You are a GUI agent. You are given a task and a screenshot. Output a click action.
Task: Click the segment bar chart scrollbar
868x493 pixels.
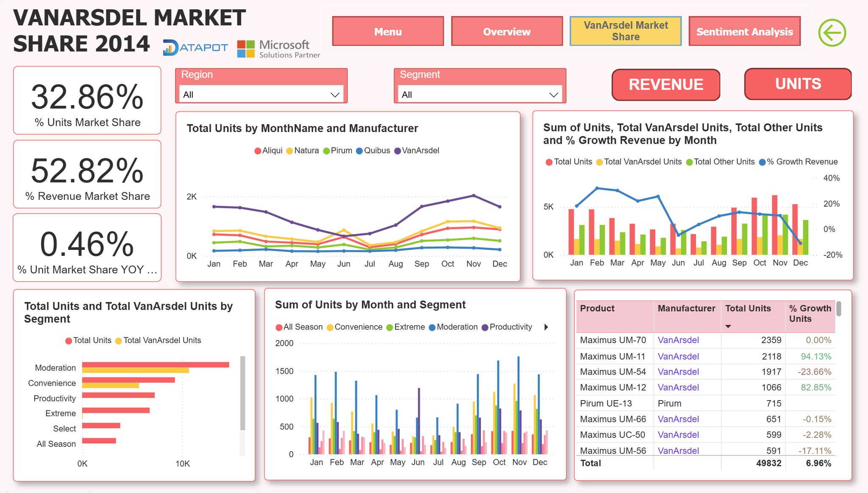[243, 393]
